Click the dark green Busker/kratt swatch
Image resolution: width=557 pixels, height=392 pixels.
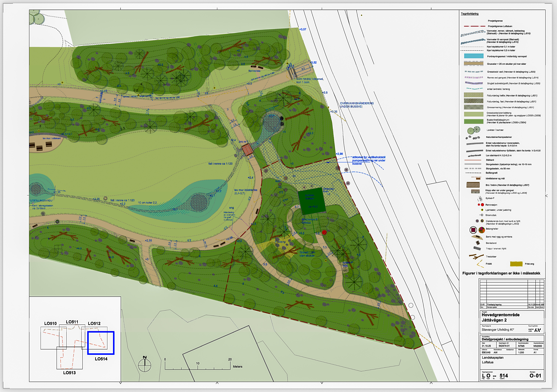(x=474, y=121)
